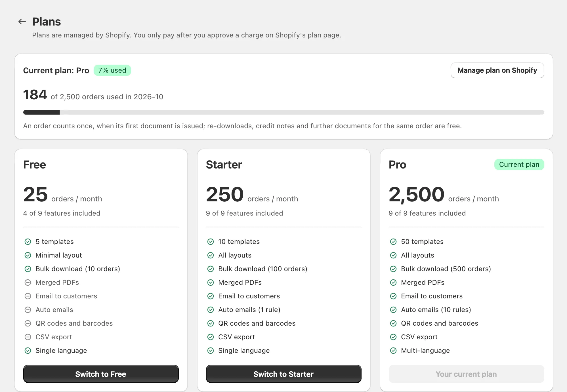The height and width of the screenshot is (392, 567).
Task: Click the disabled Your current plan button
Action: pyautogui.click(x=466, y=374)
